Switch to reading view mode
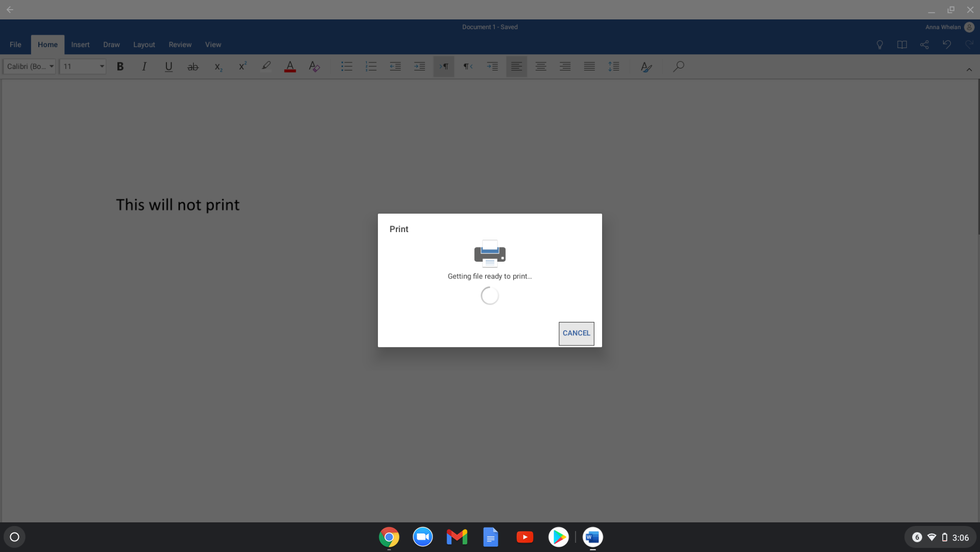Screen dimensions: 980x552 tap(902, 44)
